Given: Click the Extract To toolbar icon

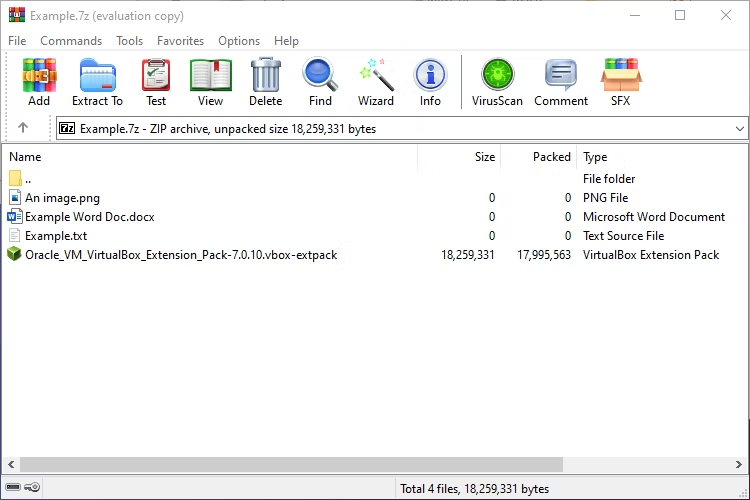Looking at the screenshot, I should (x=98, y=76).
